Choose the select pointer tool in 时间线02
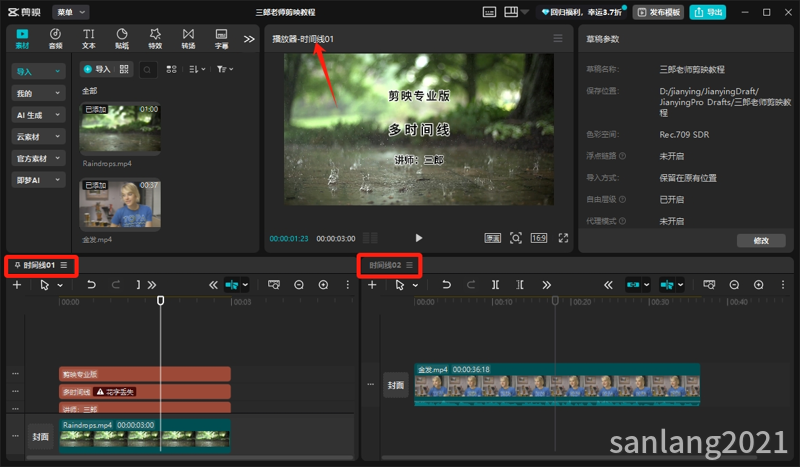The height and width of the screenshot is (467, 800). (400, 285)
